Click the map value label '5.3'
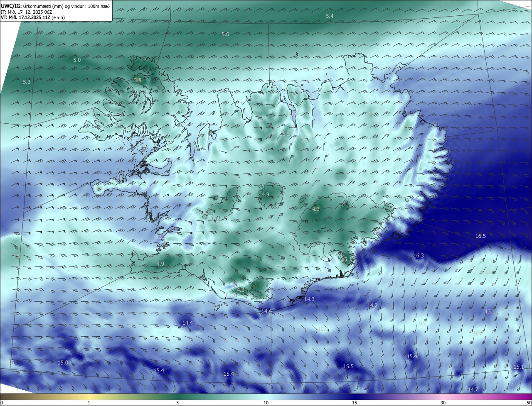 point(27,82)
